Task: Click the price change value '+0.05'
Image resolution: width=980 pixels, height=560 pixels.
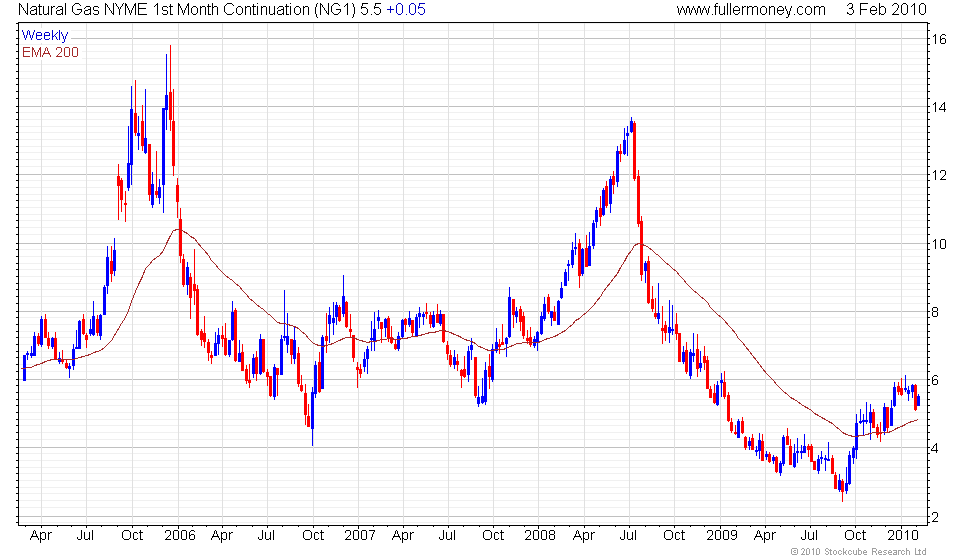Action: pos(406,9)
